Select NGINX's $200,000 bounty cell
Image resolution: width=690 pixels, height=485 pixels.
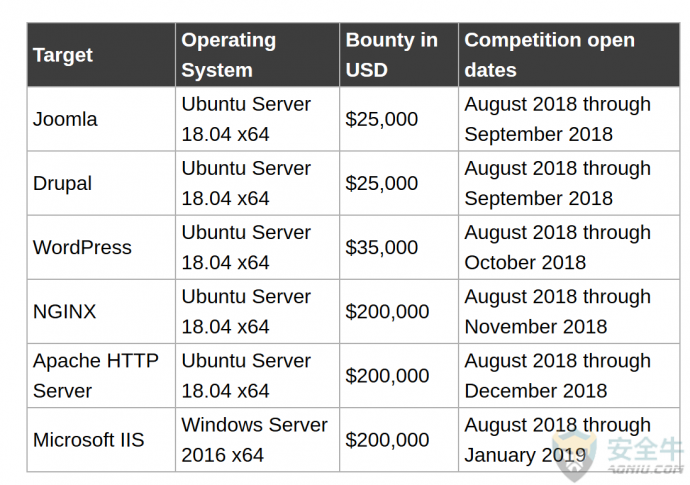tap(399, 312)
